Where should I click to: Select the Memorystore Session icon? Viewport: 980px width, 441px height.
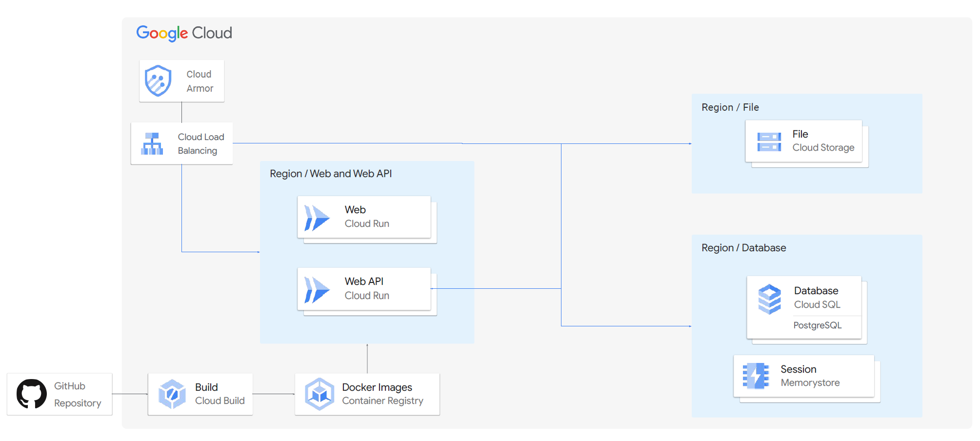tap(756, 376)
